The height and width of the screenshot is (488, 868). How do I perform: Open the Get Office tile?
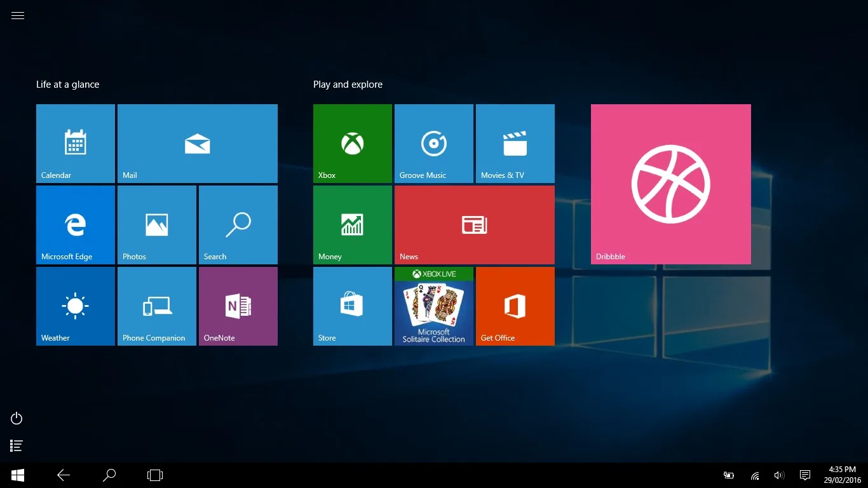tap(515, 306)
